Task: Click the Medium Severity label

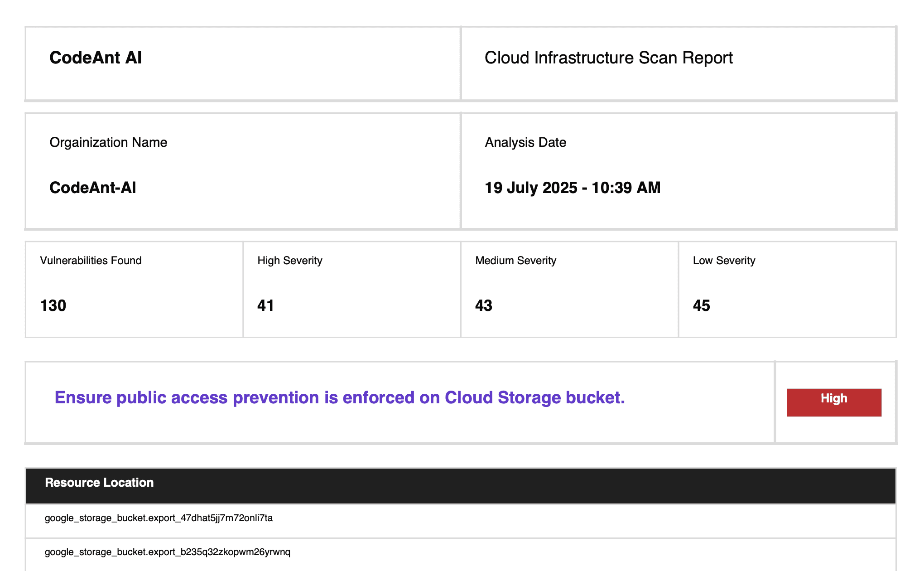Action: (515, 261)
